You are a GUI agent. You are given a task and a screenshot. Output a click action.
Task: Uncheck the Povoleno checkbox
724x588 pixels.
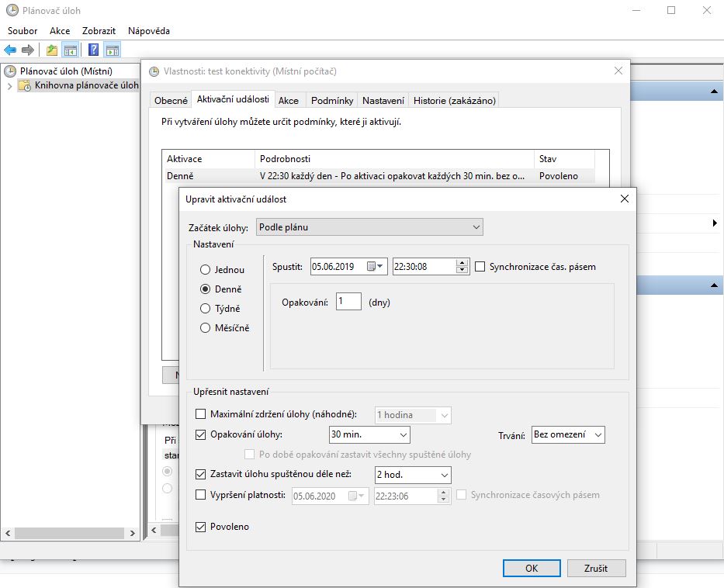coord(201,527)
